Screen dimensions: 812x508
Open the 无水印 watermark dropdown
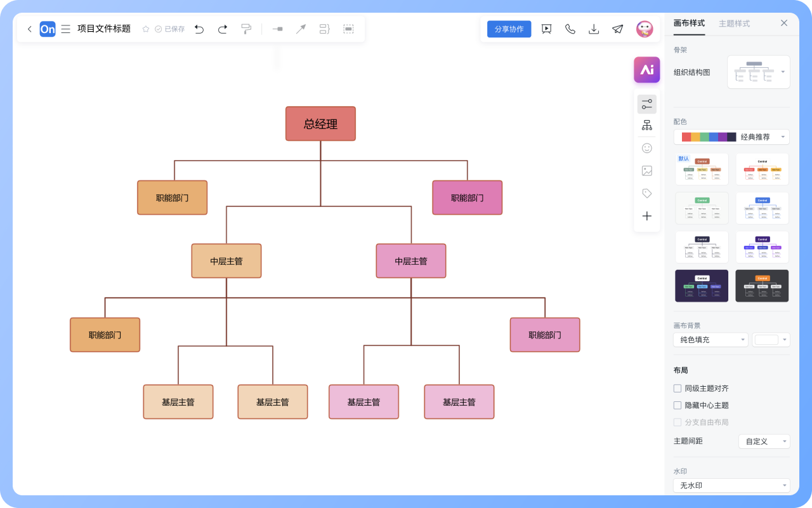click(x=731, y=485)
